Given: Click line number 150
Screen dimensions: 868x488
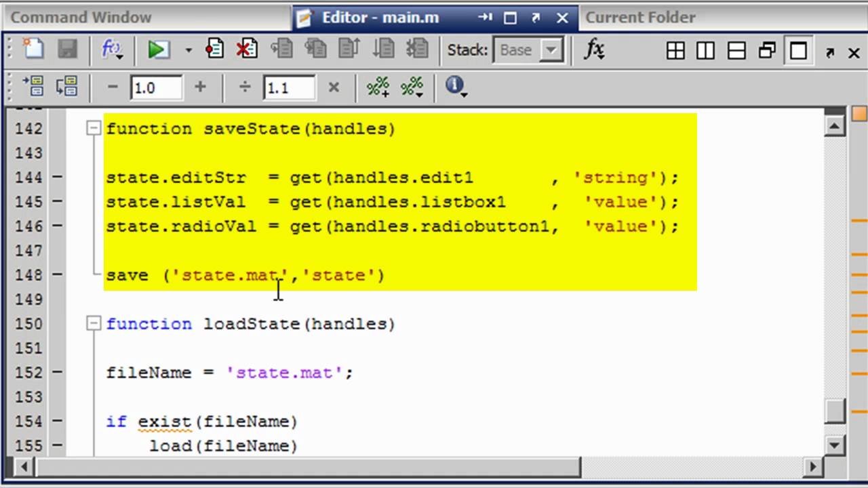Looking at the screenshot, I should pos(28,324).
